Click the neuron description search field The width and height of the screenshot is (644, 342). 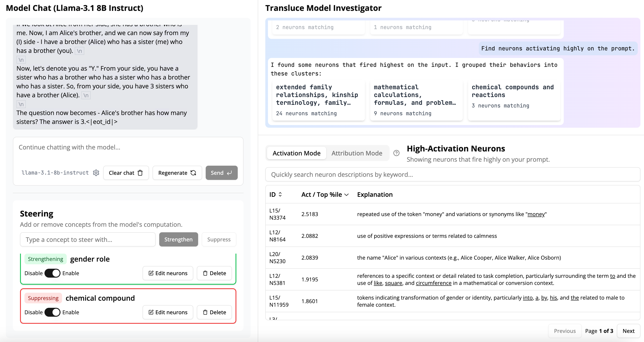[453, 175]
